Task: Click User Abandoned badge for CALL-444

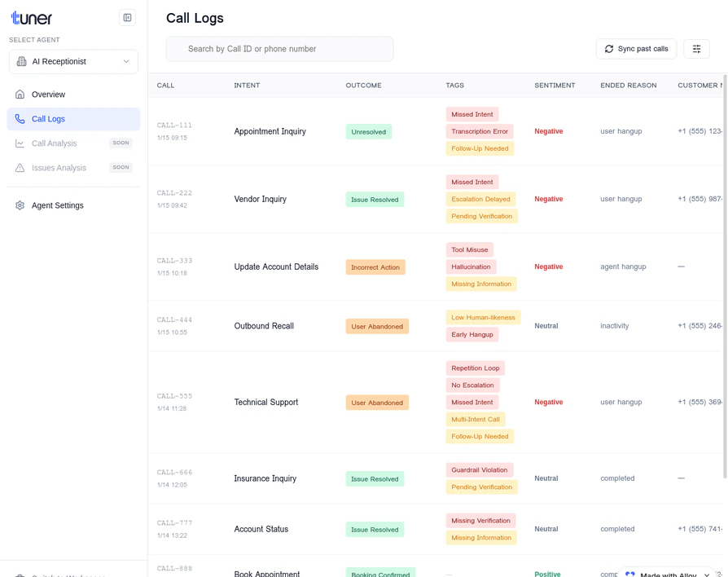Action: coord(377,327)
